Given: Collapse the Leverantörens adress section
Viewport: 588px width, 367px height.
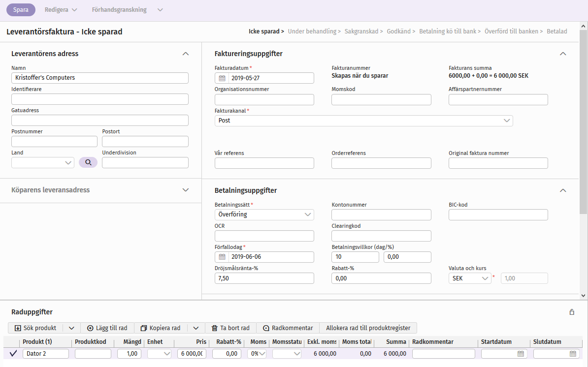Looking at the screenshot, I should [x=185, y=54].
